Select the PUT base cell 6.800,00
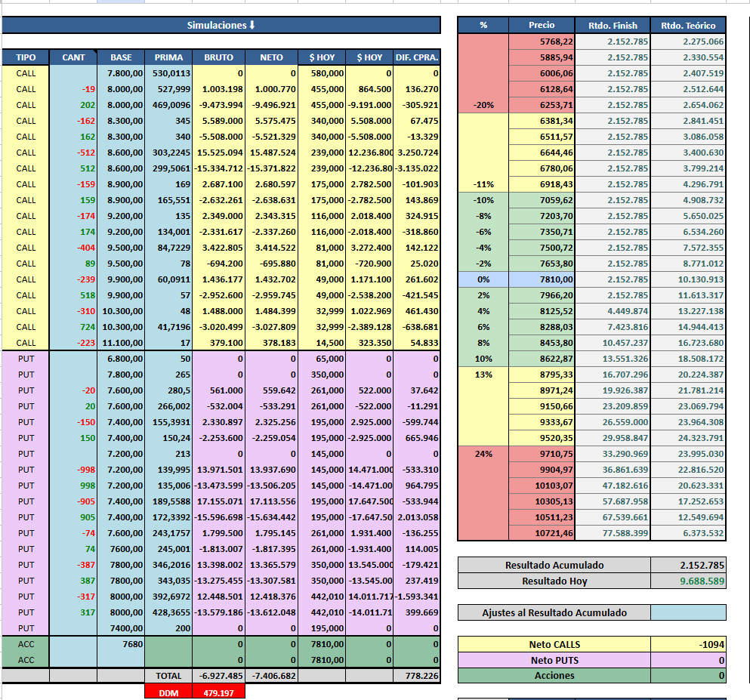 (121, 359)
